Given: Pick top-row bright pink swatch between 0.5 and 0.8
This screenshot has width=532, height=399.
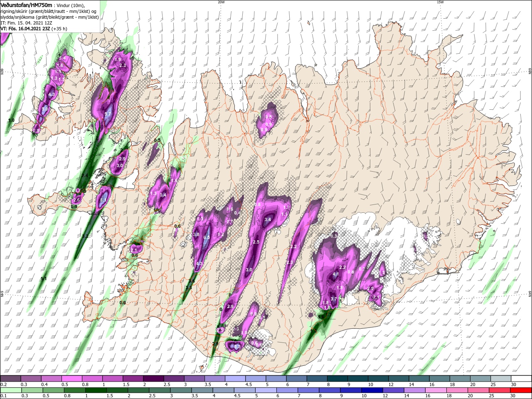Looking at the screenshot, I should point(71,378).
